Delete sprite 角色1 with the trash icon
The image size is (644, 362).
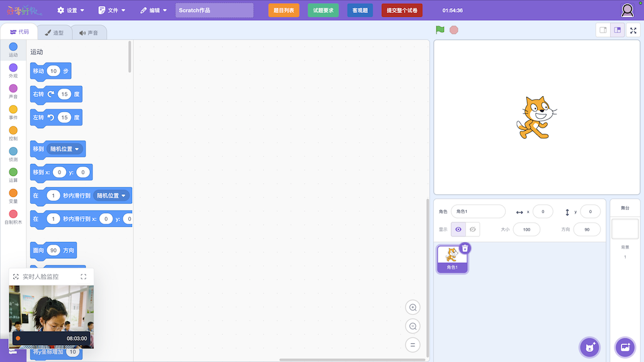pos(465,248)
